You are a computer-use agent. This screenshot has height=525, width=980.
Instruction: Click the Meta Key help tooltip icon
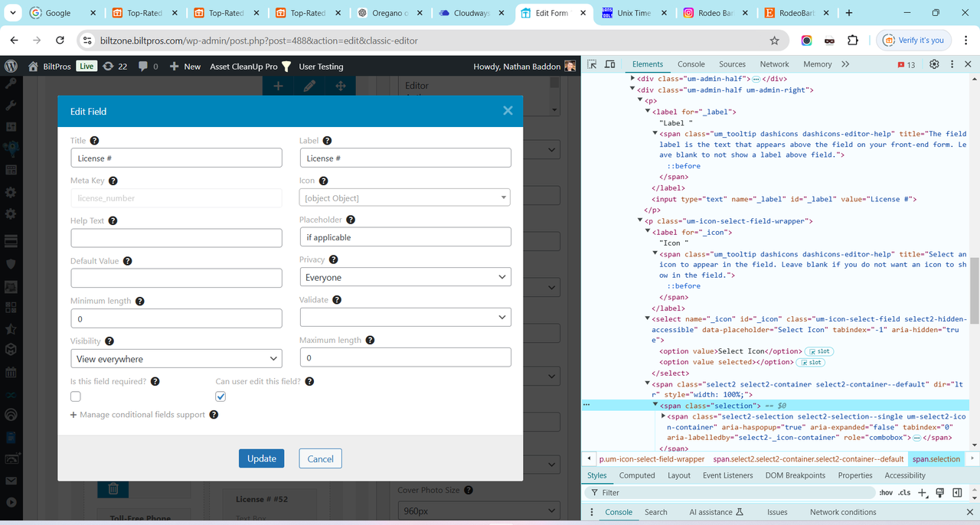[x=113, y=181]
